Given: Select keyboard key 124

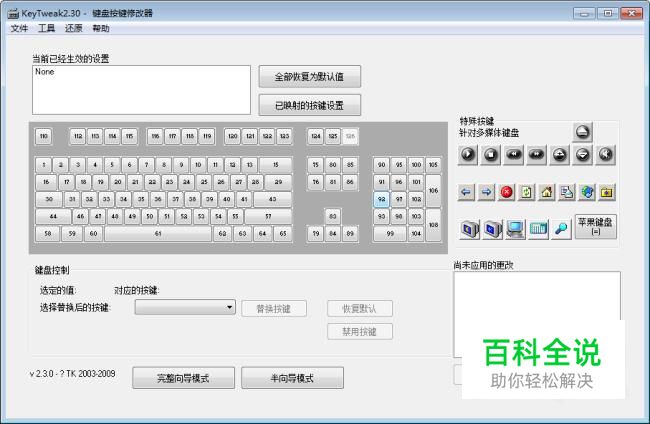Looking at the screenshot, I should [x=316, y=136].
